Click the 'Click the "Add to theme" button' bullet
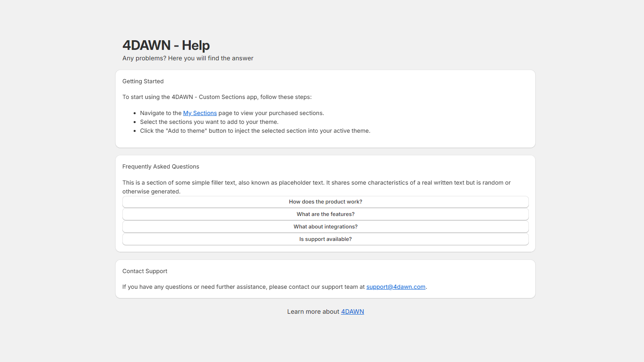Viewport: 644px width, 362px height. coord(255,131)
